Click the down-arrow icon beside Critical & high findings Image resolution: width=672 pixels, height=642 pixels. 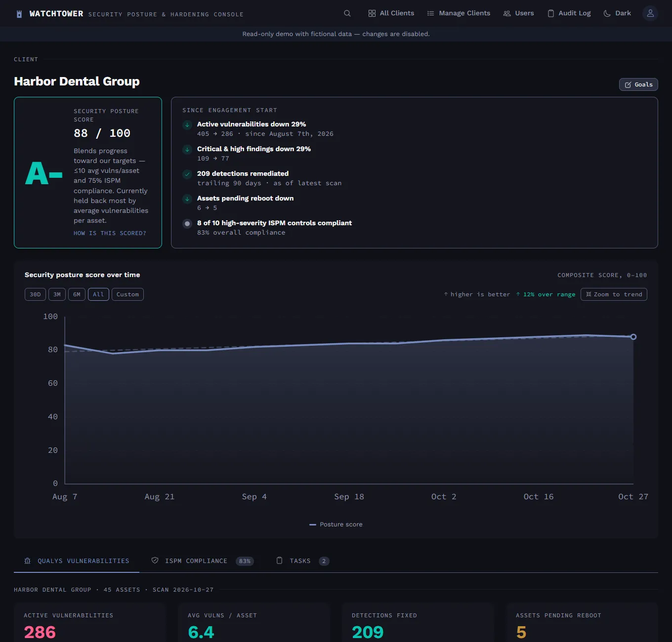[187, 150]
